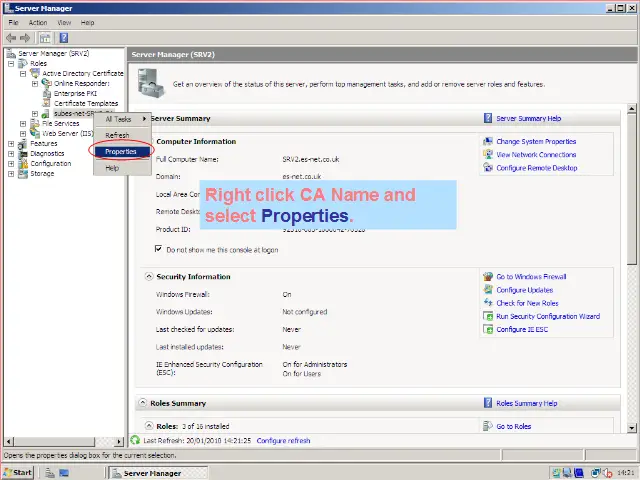Click the tree pane horizontal scrollbar thumb
This screenshot has height=480, width=640.
pyautogui.click(x=54, y=441)
